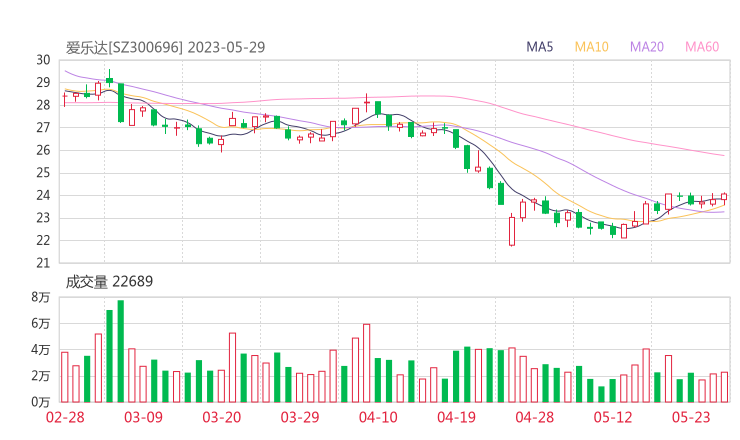Click the lowest long red candlestick near price 22
740x440 pixels.
(512, 231)
